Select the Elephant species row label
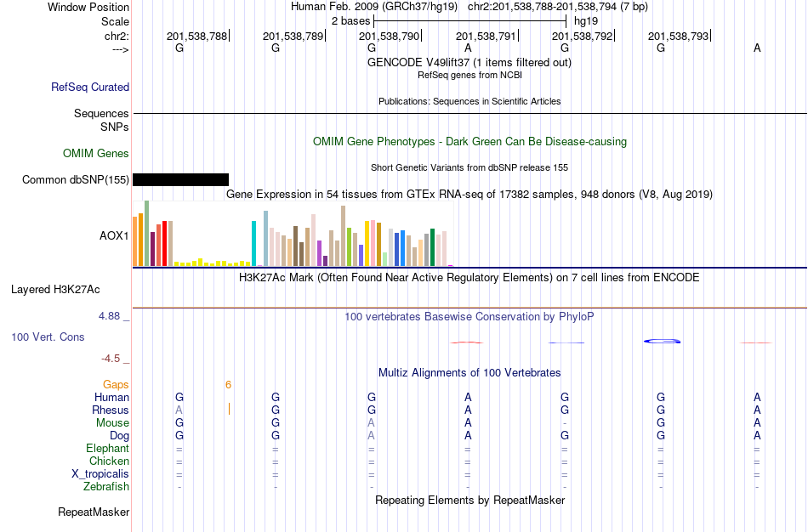808x532 pixels. click(108, 448)
